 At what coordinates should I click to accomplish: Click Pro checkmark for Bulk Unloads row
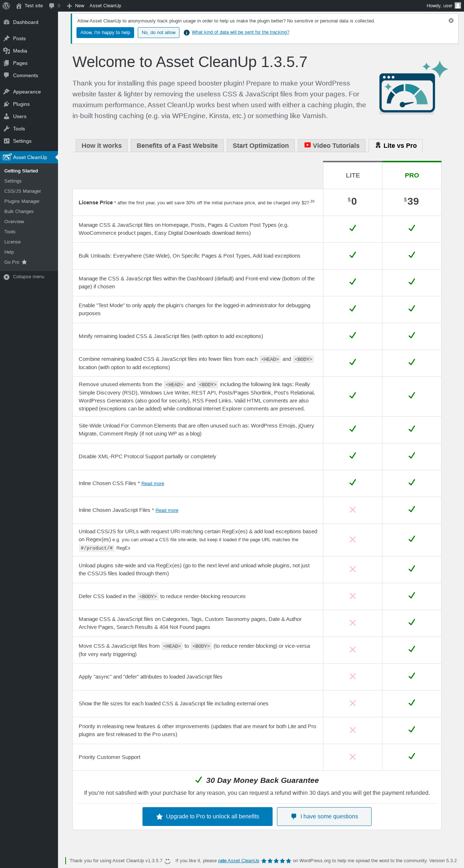click(412, 255)
